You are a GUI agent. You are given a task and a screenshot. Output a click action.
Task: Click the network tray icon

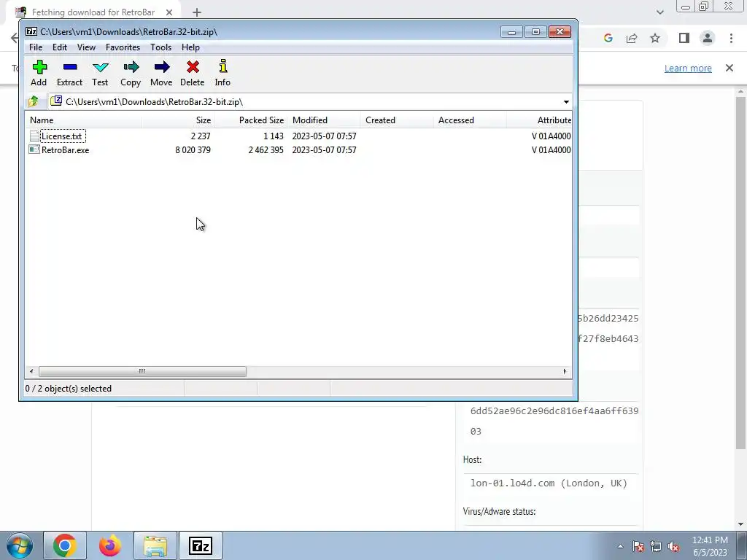click(x=656, y=546)
